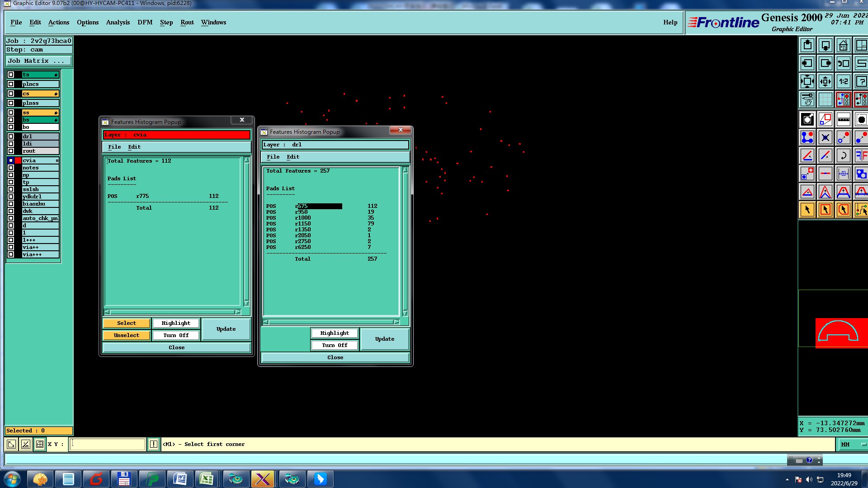Expand the Job Matrix button

(x=38, y=61)
